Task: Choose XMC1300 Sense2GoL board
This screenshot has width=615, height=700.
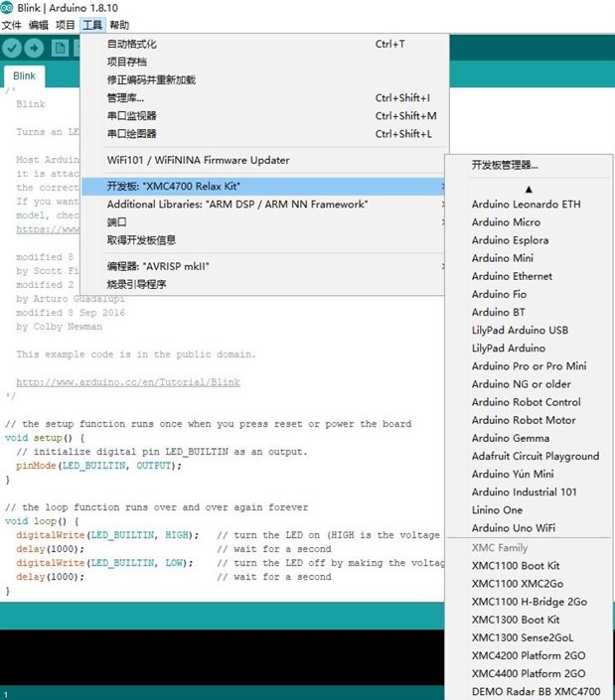Action: (x=530, y=637)
